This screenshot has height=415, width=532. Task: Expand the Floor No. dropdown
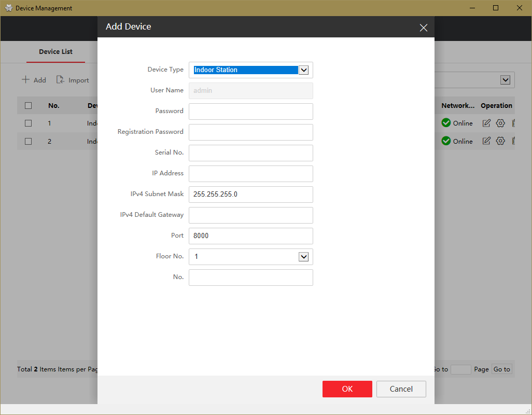(303, 257)
